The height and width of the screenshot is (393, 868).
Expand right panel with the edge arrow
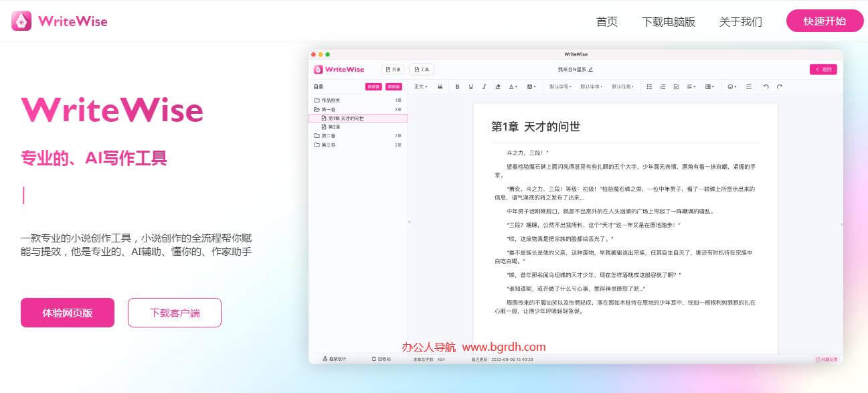[x=841, y=224]
